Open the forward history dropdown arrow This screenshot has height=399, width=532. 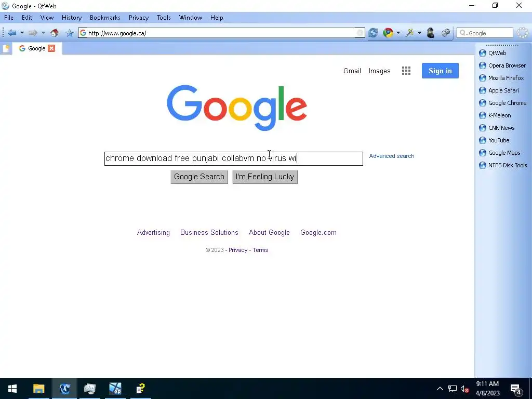[x=43, y=33]
